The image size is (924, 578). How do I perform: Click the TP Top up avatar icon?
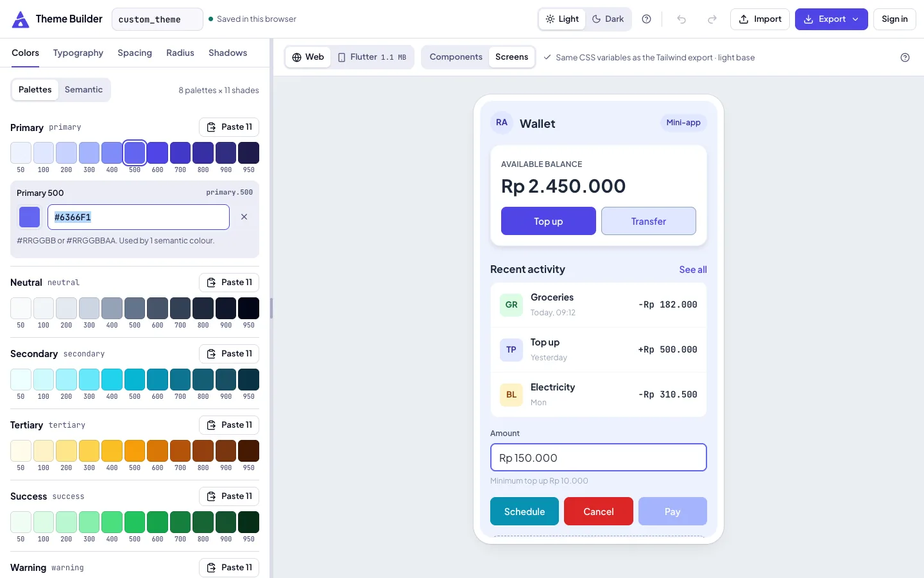click(511, 350)
